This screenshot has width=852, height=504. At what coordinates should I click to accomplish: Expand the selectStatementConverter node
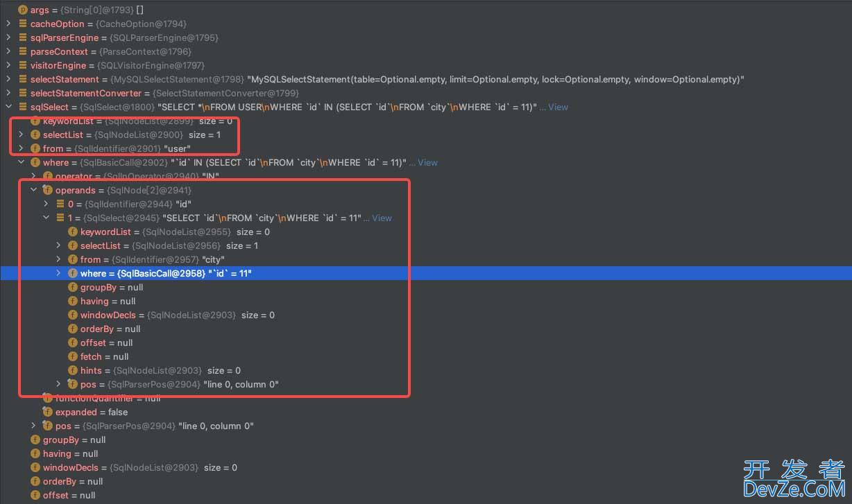point(8,94)
